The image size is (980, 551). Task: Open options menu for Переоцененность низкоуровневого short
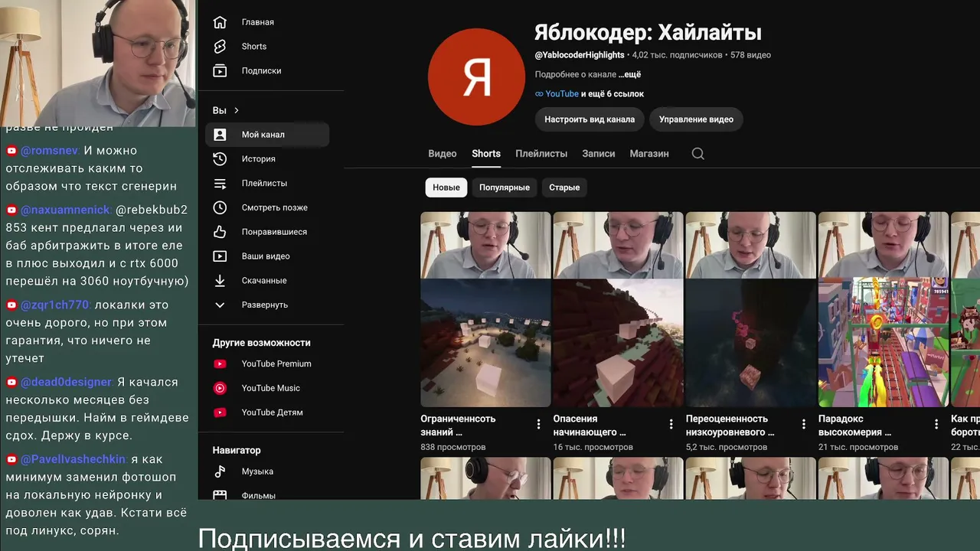tap(804, 424)
